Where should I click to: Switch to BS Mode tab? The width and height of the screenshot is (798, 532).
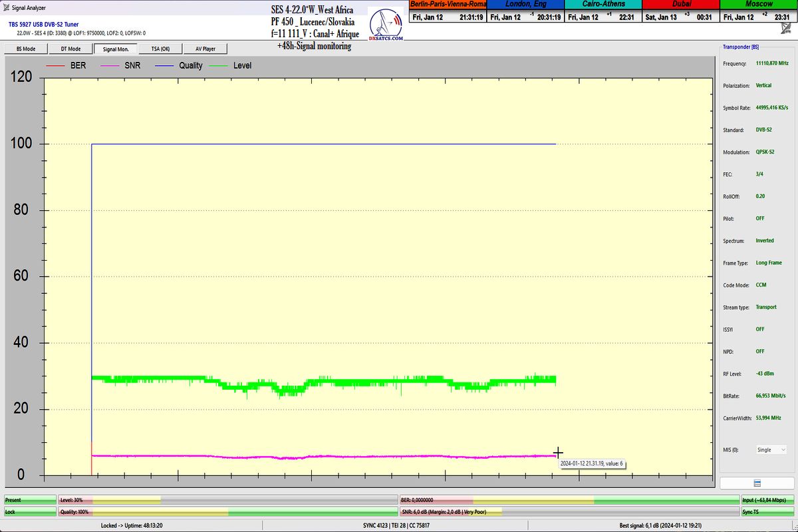(x=26, y=49)
